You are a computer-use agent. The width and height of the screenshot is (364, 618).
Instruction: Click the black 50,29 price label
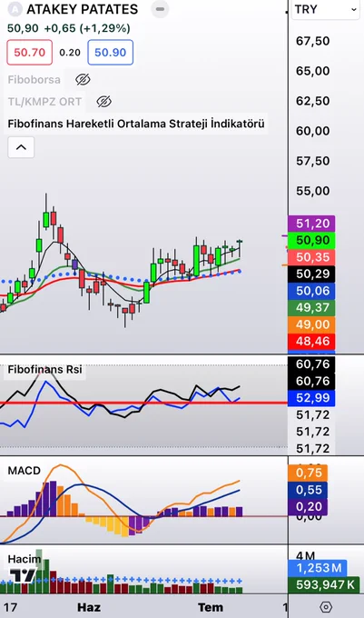[x=311, y=274]
